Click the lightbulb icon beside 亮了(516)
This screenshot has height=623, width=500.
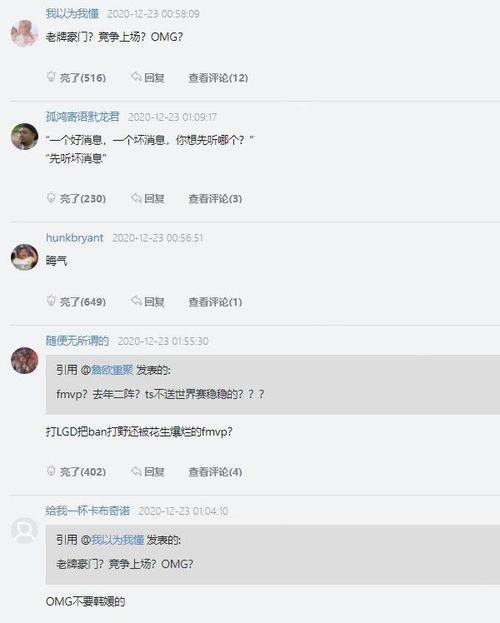pos(51,76)
